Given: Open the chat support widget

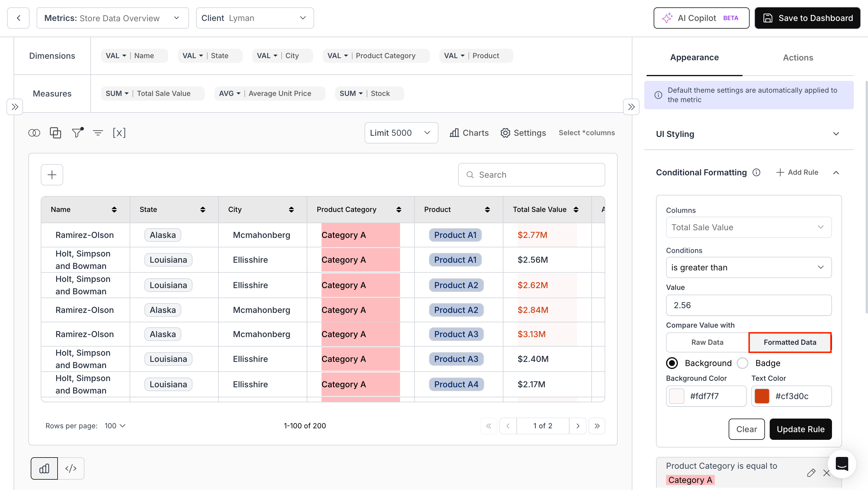Looking at the screenshot, I should click(842, 464).
